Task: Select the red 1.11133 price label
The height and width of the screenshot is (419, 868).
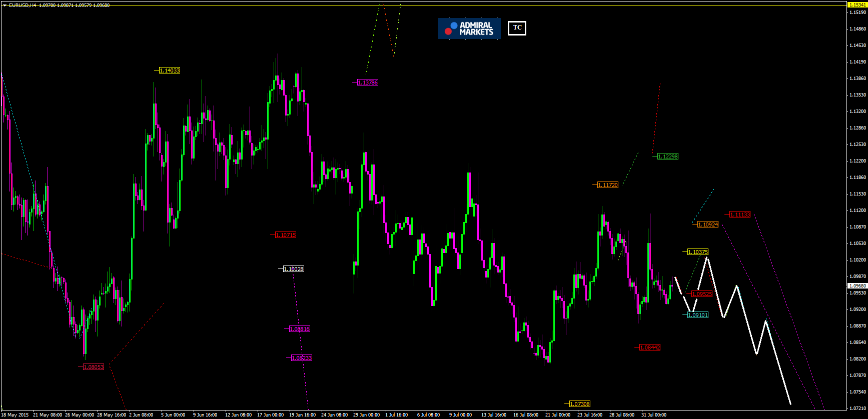Action: coord(740,214)
